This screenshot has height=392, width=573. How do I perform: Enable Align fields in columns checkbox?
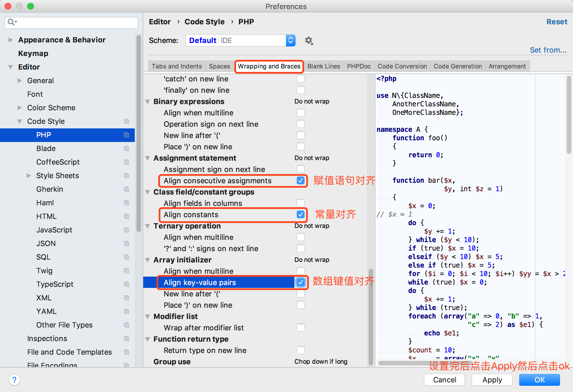[301, 203]
